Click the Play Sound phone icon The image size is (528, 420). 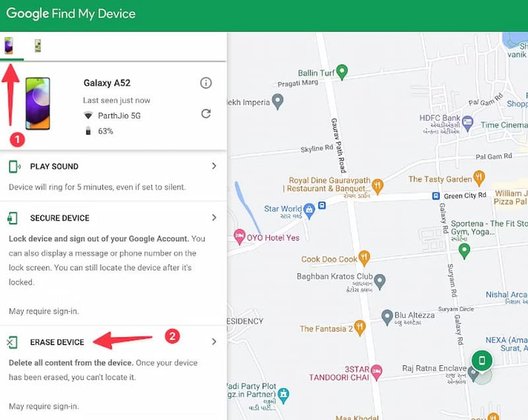click(14, 166)
